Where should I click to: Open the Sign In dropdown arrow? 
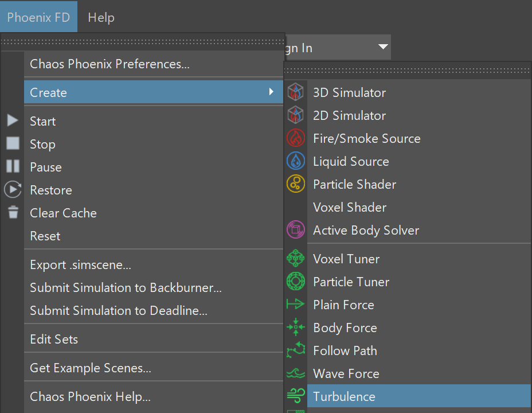tap(383, 47)
